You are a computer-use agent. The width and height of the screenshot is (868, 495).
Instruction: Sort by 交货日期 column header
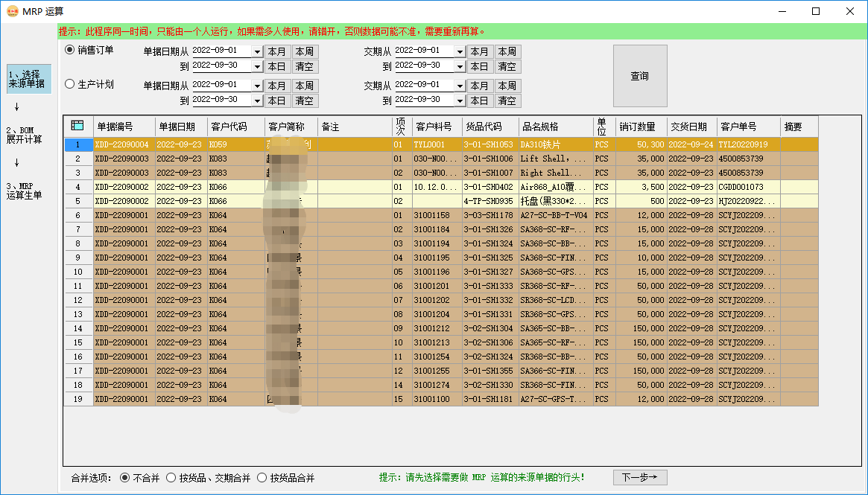coord(691,127)
